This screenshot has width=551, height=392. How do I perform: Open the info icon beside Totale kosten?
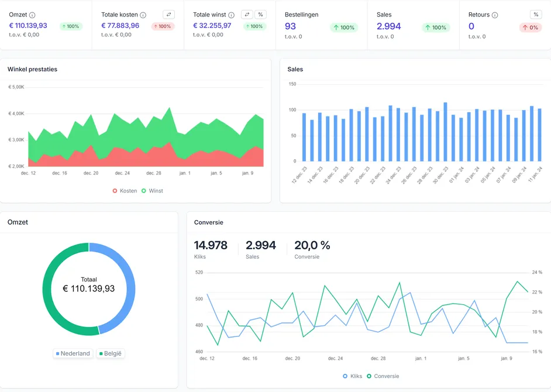coord(143,15)
